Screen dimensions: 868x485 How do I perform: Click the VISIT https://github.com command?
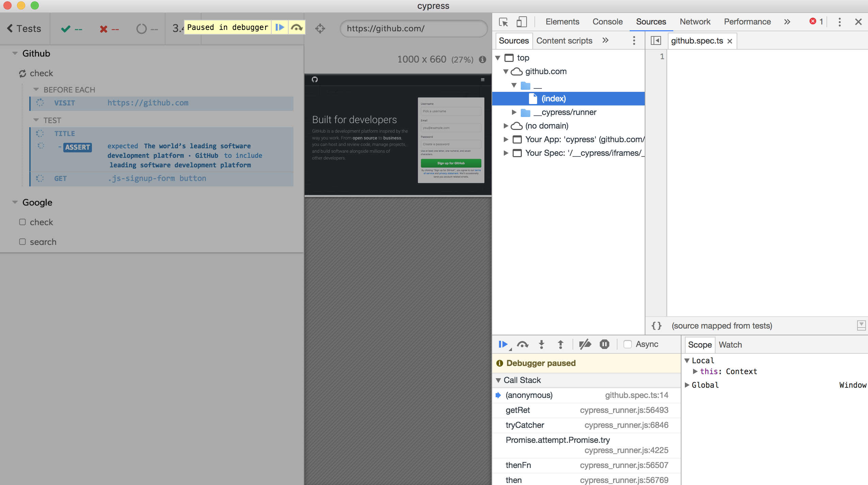pos(162,103)
